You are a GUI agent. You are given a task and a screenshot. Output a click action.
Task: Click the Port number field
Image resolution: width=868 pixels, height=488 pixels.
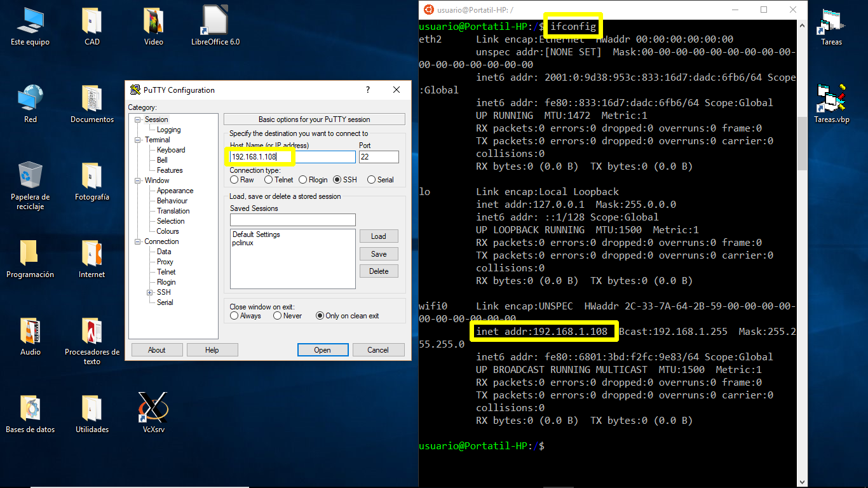point(379,157)
